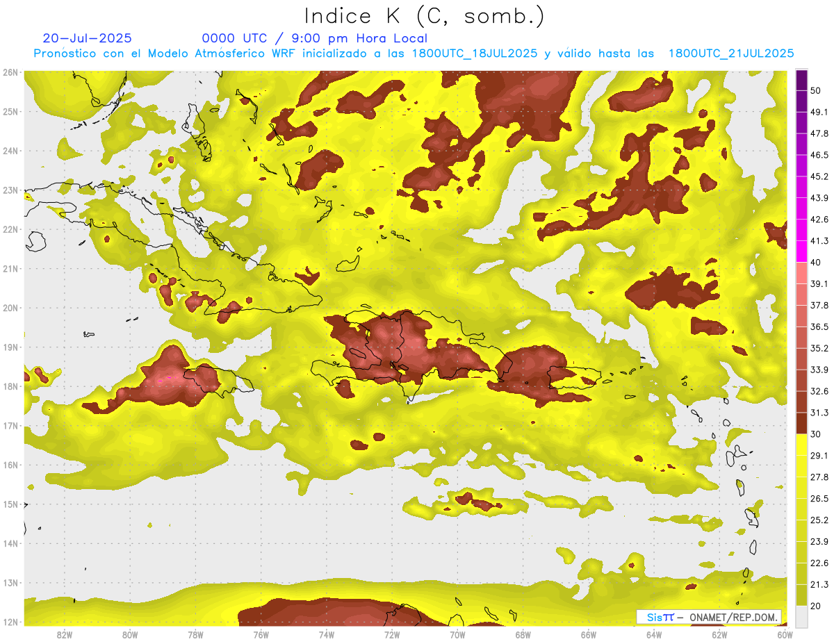Click the '80W' longitude axis label

(x=130, y=634)
